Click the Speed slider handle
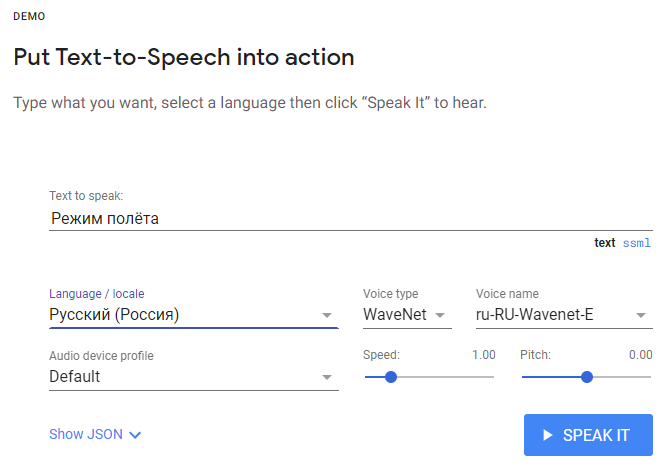This screenshot has width=666, height=468. coord(391,377)
